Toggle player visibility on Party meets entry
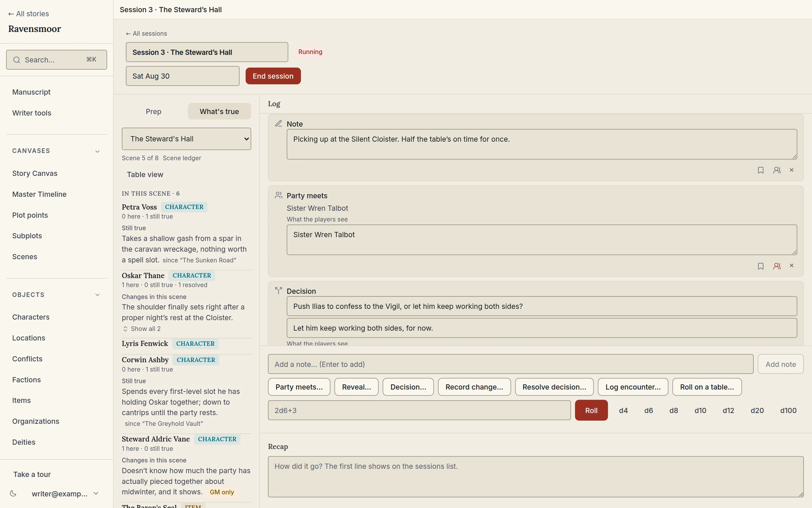 (777, 266)
